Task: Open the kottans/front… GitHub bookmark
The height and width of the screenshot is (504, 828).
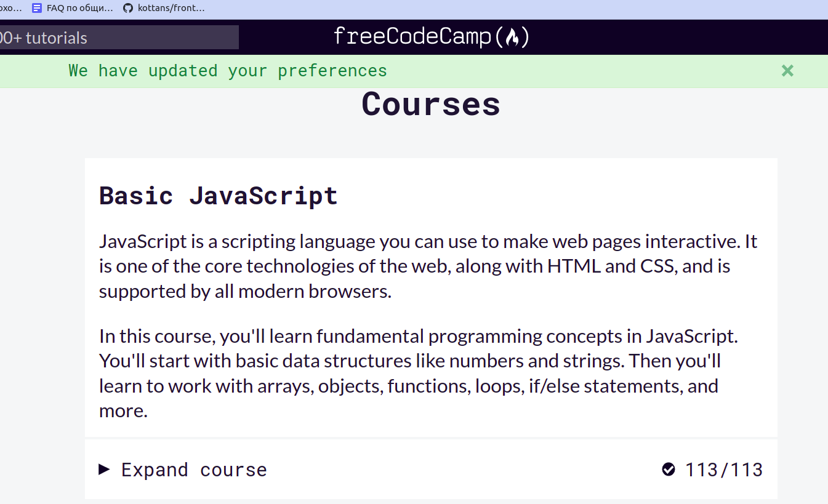Action: click(164, 8)
